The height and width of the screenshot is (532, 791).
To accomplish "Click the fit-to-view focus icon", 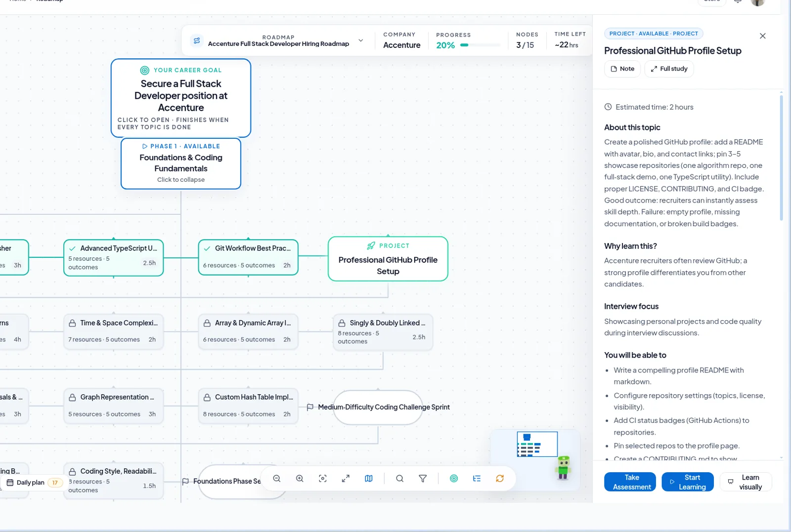I will (x=323, y=479).
